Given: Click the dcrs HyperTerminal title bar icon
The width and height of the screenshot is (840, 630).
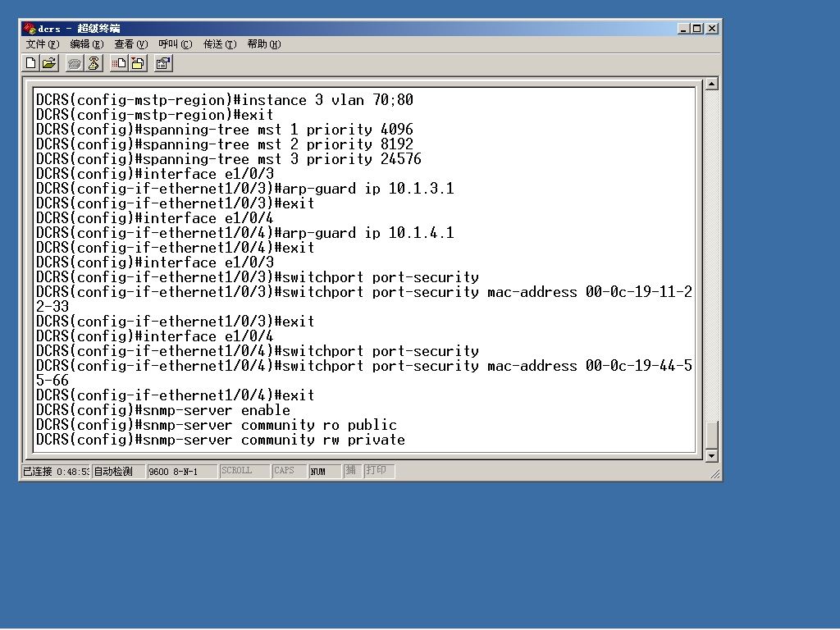Looking at the screenshot, I should point(30,29).
